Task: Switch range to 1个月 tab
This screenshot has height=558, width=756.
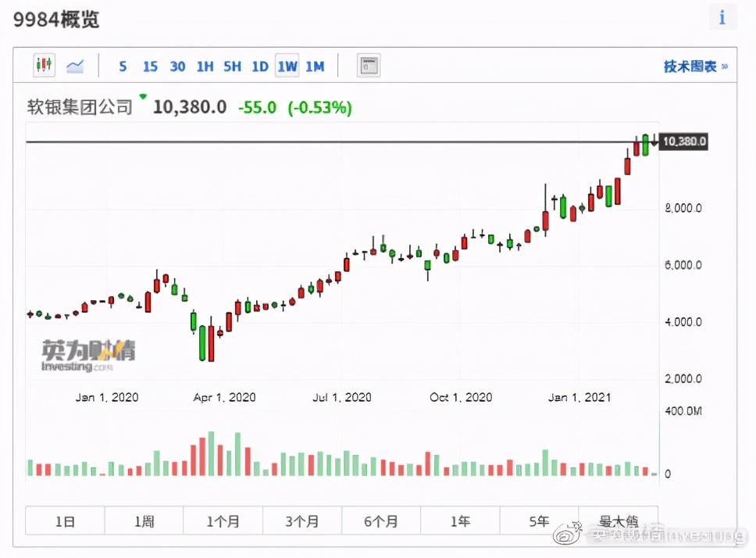Action: point(223,520)
